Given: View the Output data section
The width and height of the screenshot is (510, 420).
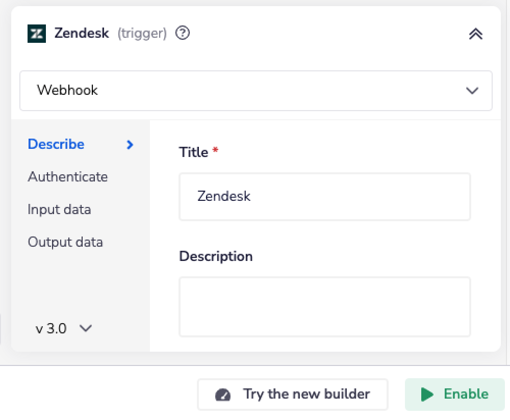Looking at the screenshot, I should [x=65, y=242].
